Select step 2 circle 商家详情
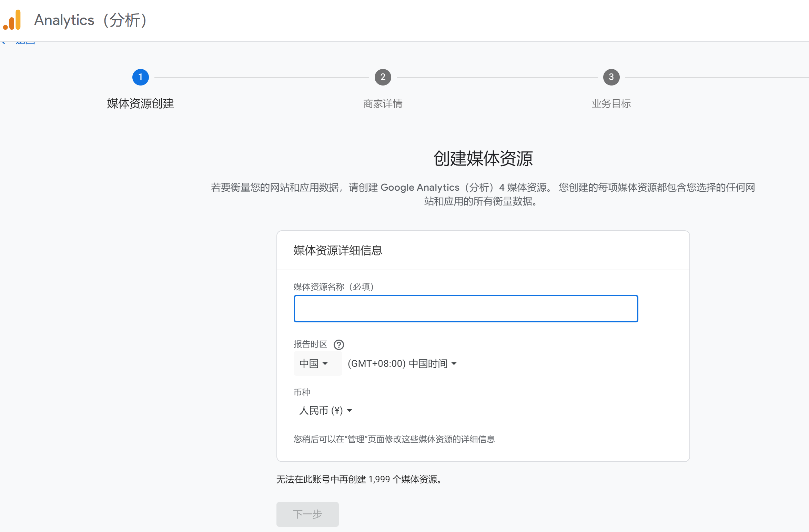809x532 pixels. coord(383,77)
